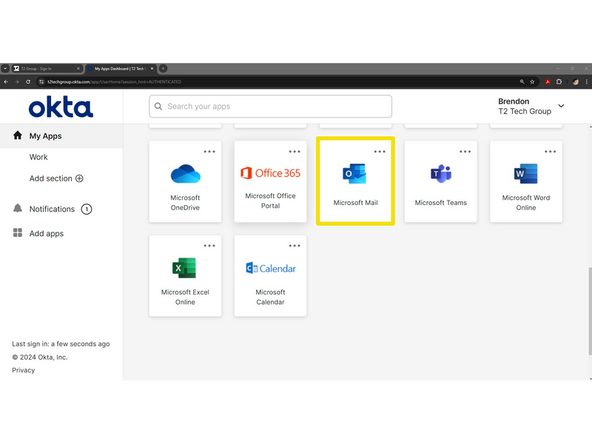Click the page vertical scrollbar thumb
The height and width of the screenshot is (444, 592).
pos(590,311)
